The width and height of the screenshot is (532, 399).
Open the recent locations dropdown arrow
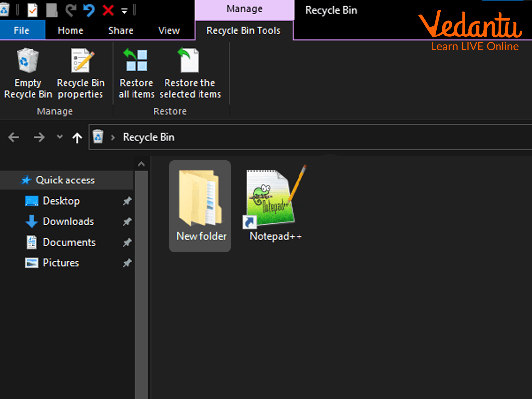[x=60, y=137]
